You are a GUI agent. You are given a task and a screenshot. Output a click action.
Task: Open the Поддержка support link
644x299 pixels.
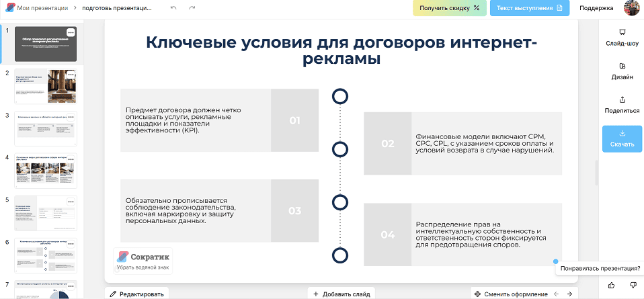point(596,8)
